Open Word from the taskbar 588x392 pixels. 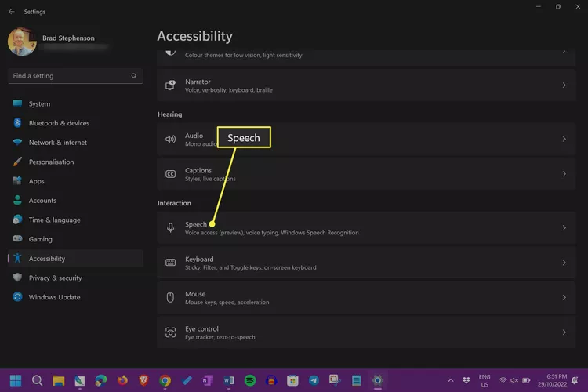[x=229, y=380]
